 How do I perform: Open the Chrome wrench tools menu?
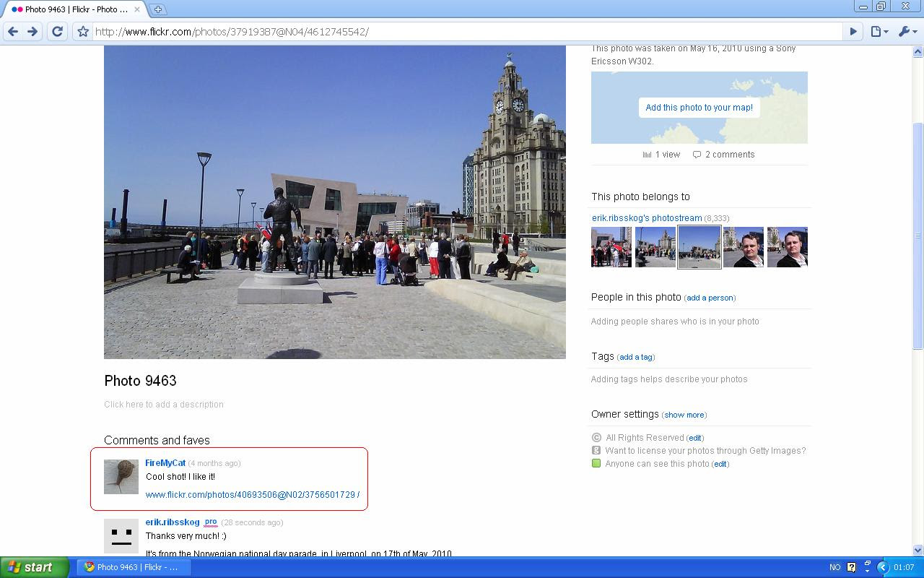click(x=907, y=31)
